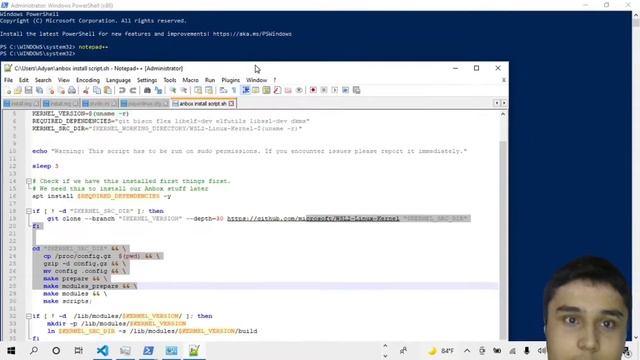This screenshot has width=640, height=360.
Task: Open the Function List toolbar icon
Action: pyautogui.click(x=277, y=90)
